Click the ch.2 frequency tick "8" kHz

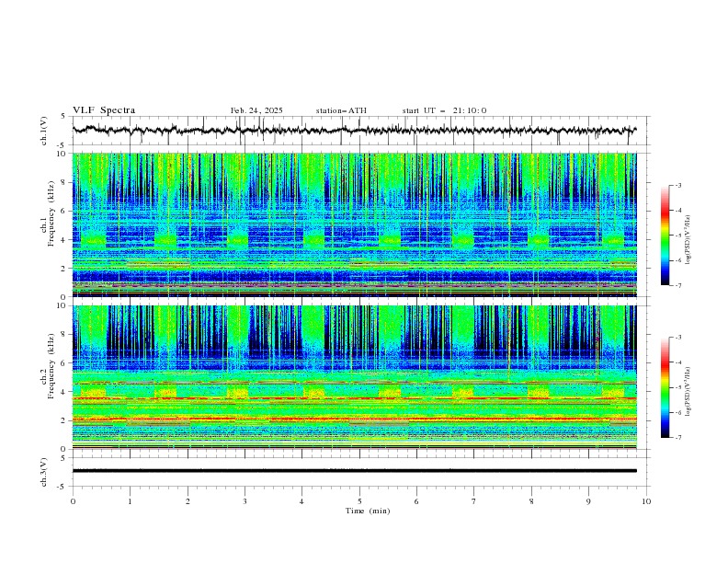64,335
